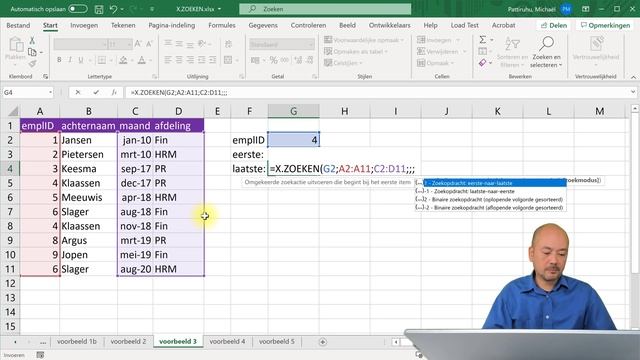Click the Delen button

pos(554,25)
